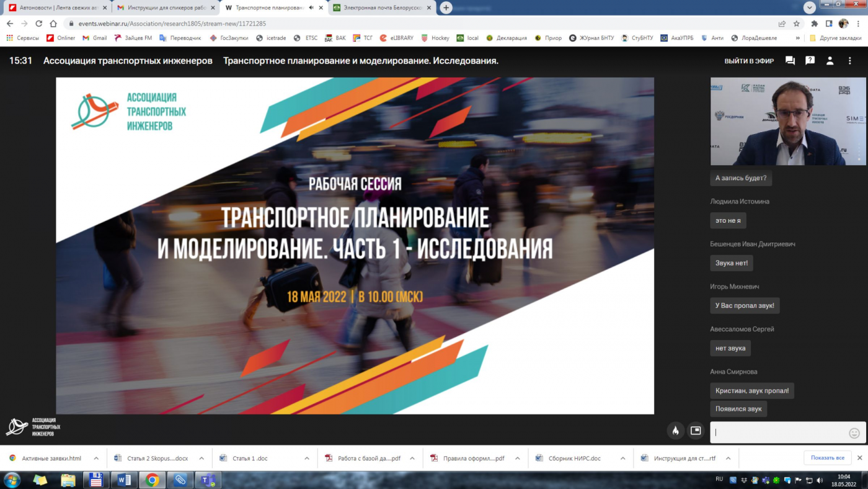Close the Автоновости tab
868x489 pixels.
(x=105, y=7)
